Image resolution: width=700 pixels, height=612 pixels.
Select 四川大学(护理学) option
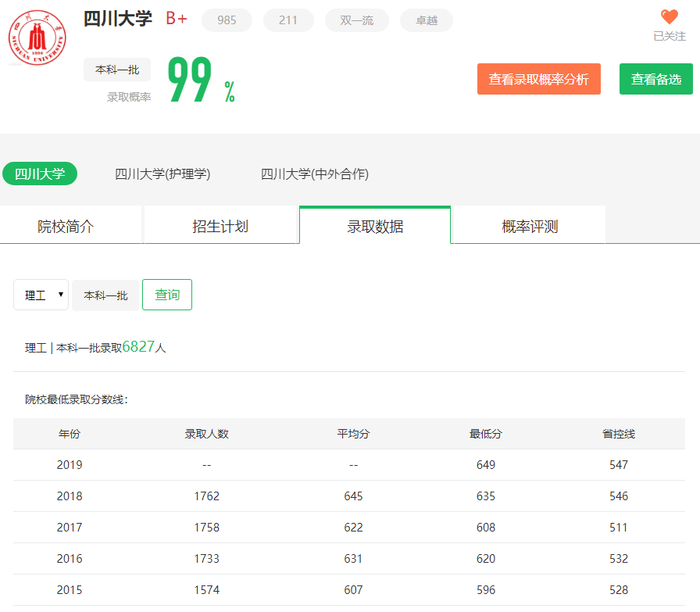point(162,174)
